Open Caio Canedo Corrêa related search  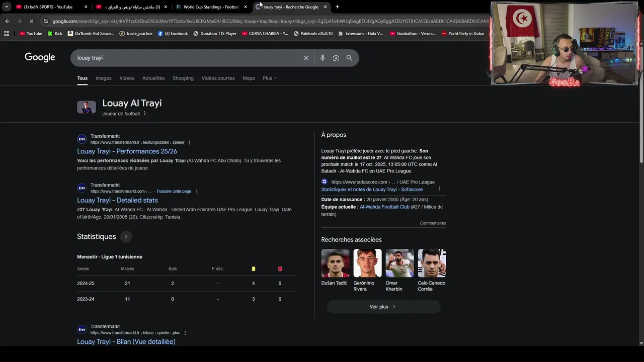tap(432, 270)
